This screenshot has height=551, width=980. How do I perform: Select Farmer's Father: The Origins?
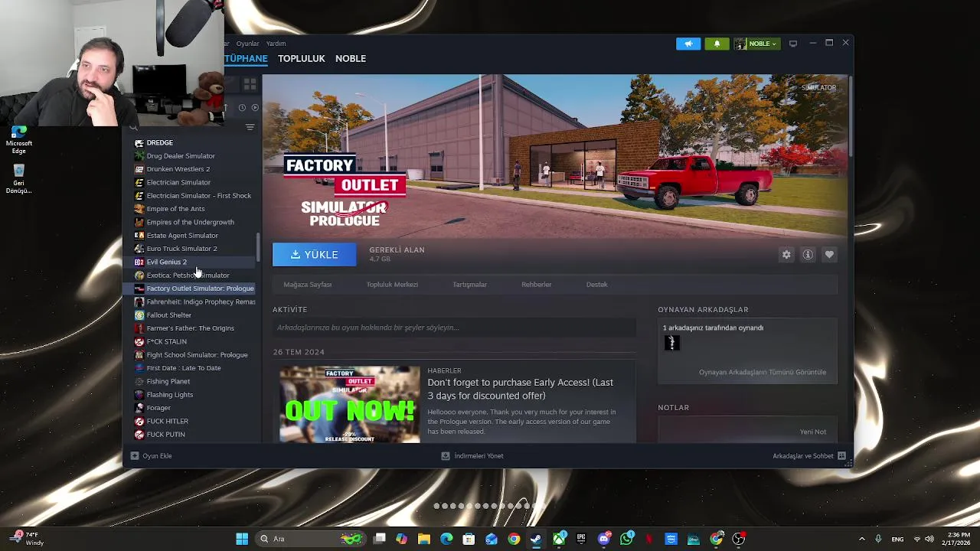click(x=192, y=328)
